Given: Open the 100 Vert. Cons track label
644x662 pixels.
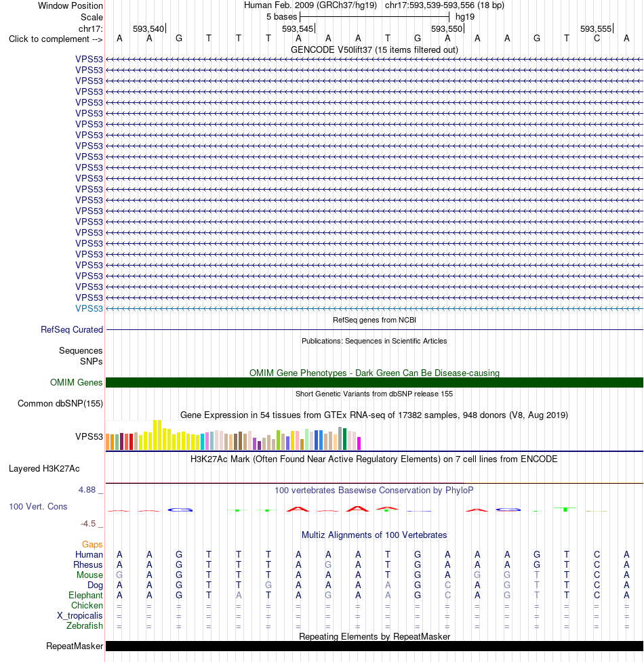Looking at the screenshot, I should [x=39, y=507].
